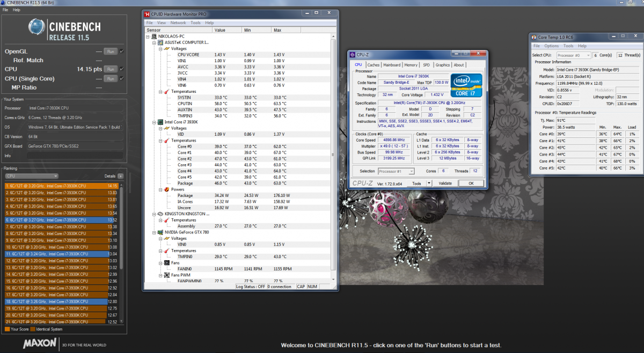
Task: Click the CPU-Z title bar icon
Action: pos(352,54)
